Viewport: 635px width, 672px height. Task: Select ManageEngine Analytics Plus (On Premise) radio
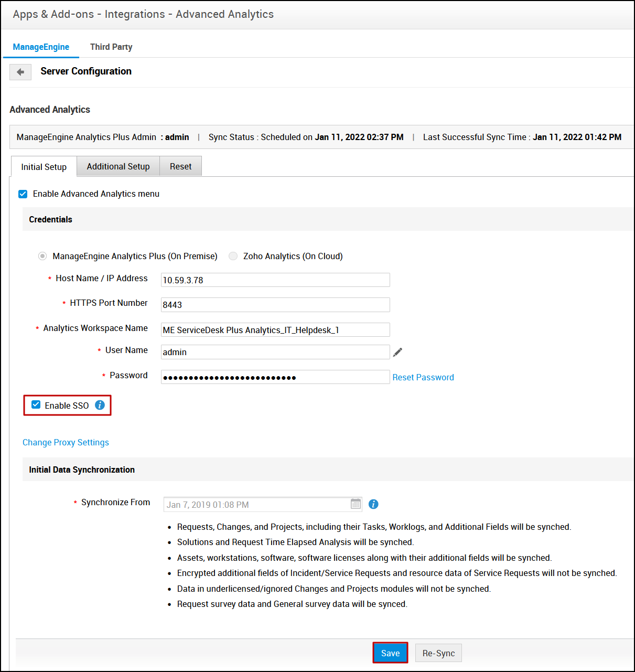click(42, 256)
